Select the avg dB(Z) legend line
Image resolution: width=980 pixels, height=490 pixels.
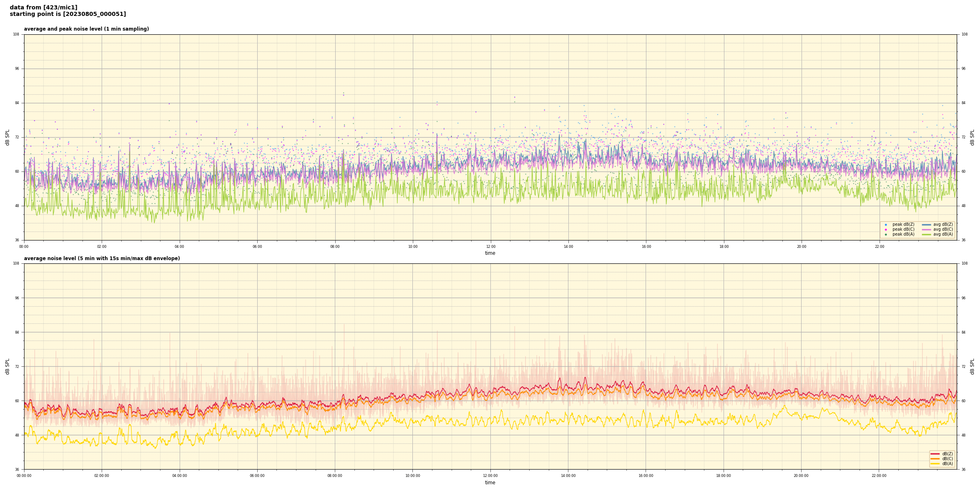click(927, 225)
